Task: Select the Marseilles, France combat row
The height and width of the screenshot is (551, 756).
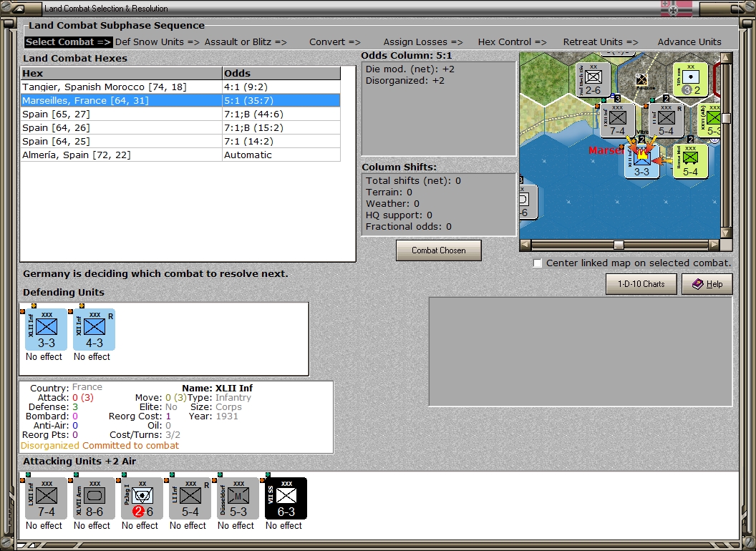Action: (x=181, y=100)
